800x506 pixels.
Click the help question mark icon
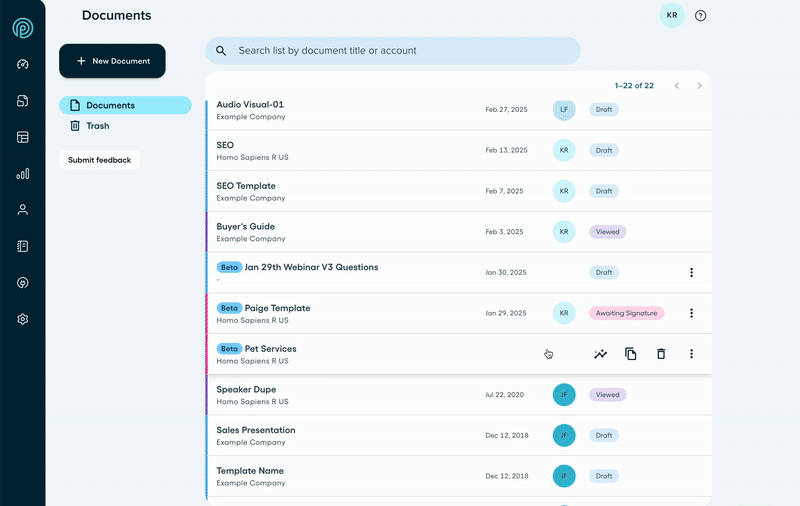click(700, 16)
